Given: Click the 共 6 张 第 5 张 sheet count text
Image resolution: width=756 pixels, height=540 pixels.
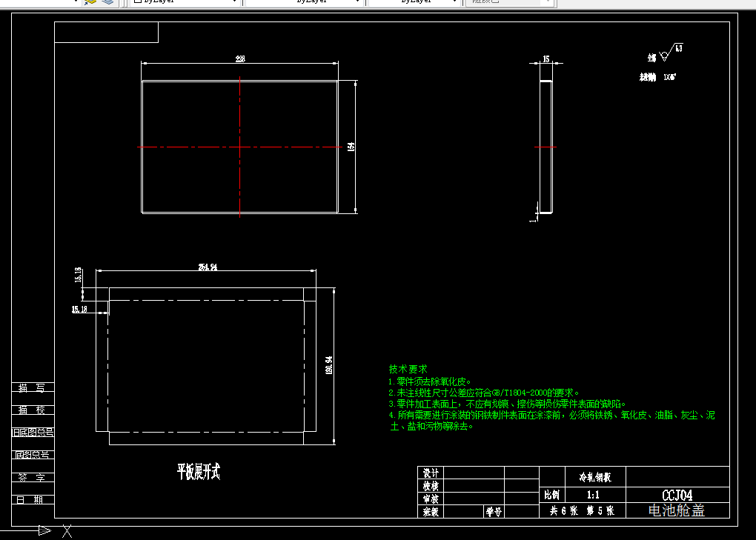Looking at the screenshot, I should coord(583,510).
